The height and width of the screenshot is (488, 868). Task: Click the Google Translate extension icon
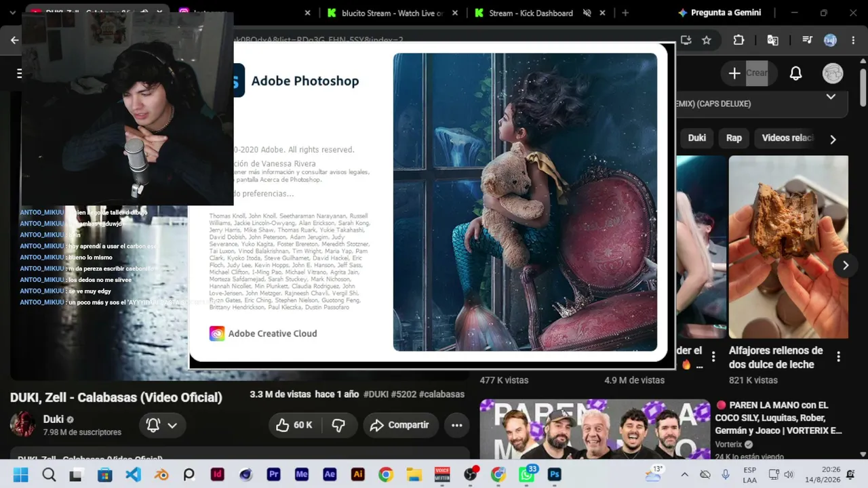click(x=772, y=40)
